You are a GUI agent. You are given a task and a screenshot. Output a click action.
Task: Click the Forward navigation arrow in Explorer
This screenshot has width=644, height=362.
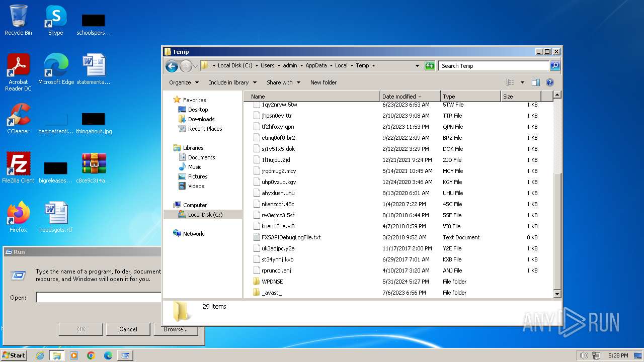(x=186, y=66)
